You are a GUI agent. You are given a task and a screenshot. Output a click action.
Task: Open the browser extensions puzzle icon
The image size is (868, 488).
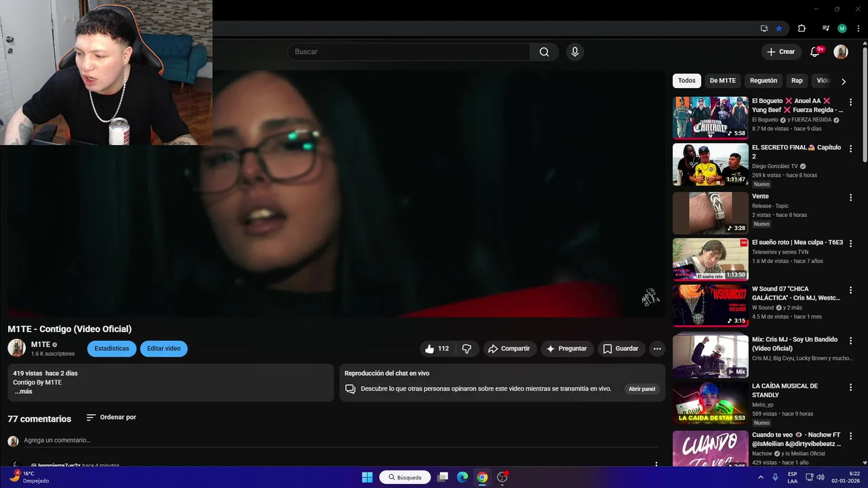802,28
